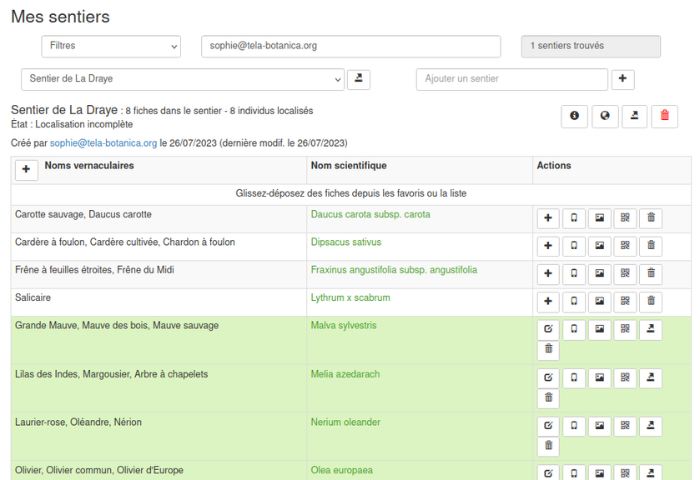Show QR code for Daucus carota row
The image size is (700, 480).
[x=625, y=218]
